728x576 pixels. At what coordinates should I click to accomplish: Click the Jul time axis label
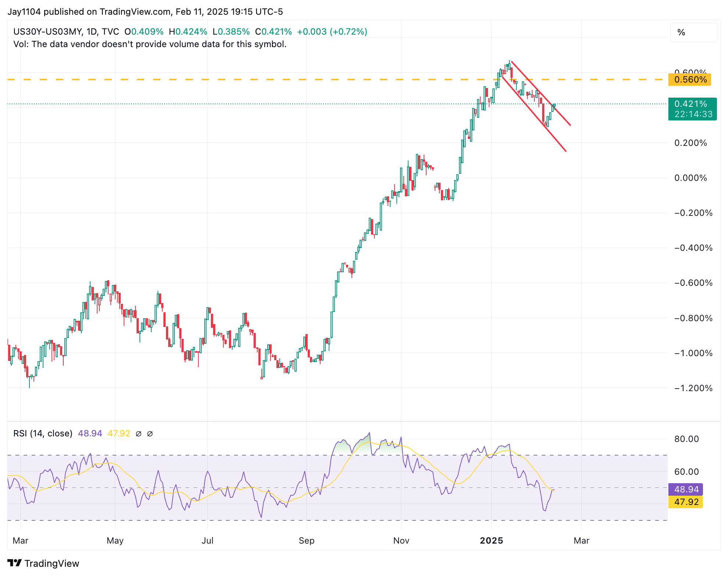208,541
